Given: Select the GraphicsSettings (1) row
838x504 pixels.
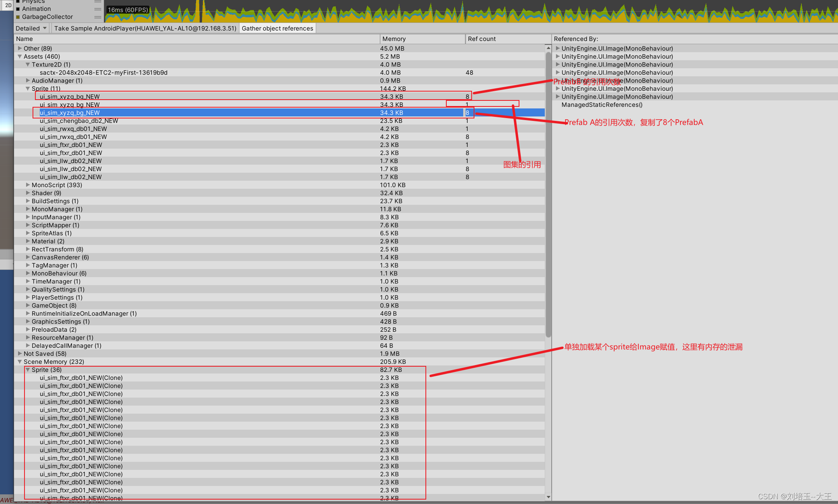Looking at the screenshot, I should coord(279,322).
